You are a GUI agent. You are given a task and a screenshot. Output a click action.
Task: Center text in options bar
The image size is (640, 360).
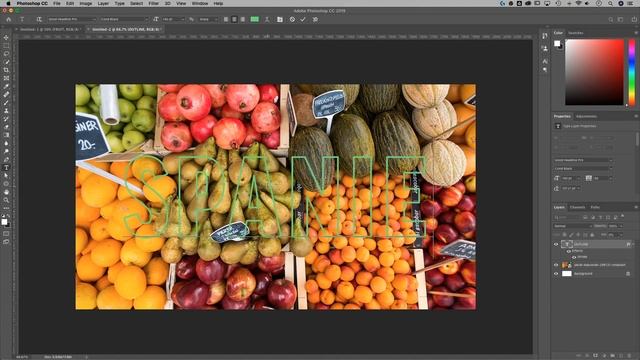(x=234, y=19)
